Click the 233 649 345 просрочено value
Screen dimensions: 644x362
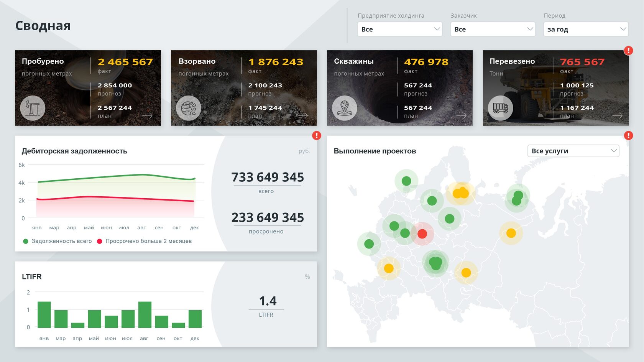click(x=267, y=217)
